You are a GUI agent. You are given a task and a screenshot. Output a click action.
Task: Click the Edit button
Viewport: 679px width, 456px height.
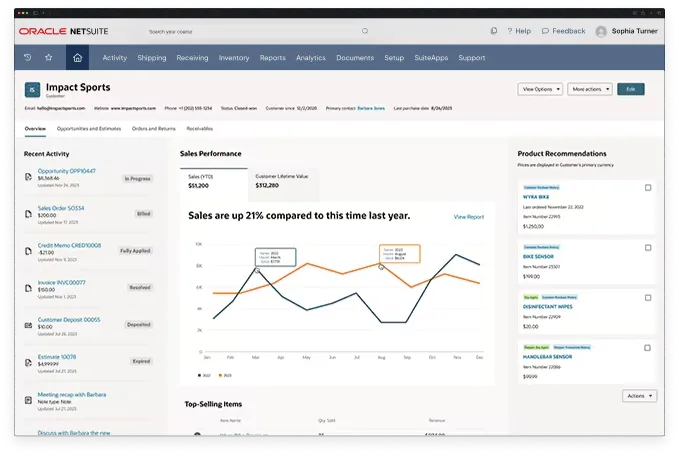(x=630, y=89)
